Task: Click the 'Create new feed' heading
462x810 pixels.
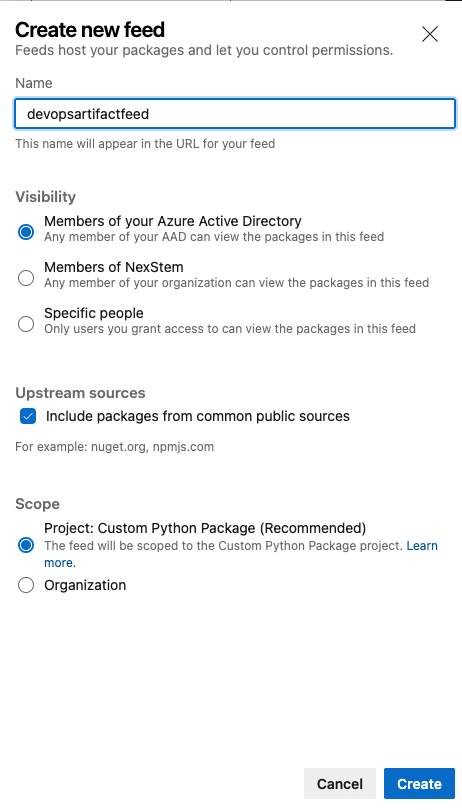Action: [x=90, y=30]
